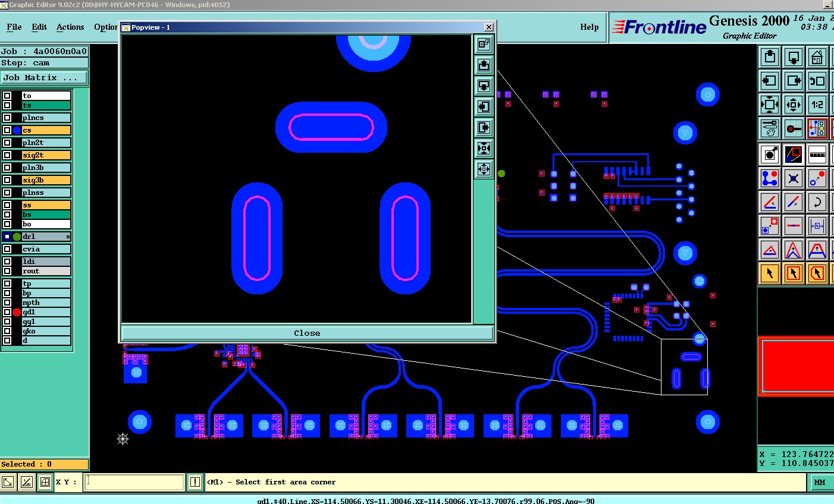Click the home view icon
This screenshot has height=504, width=834.
pos(817,58)
